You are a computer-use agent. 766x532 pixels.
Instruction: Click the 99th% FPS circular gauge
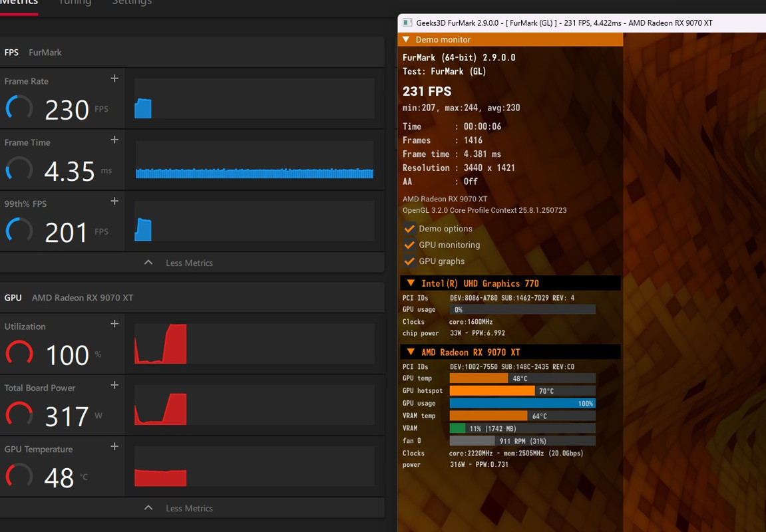coord(19,231)
